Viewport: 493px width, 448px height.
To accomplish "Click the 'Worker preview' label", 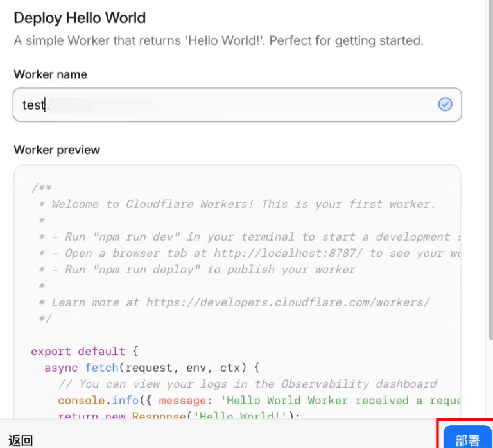I will pos(56,150).
